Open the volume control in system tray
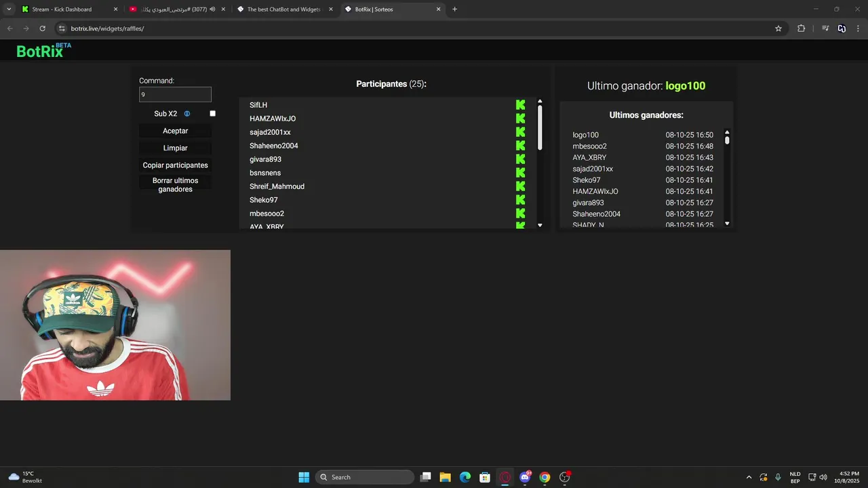Viewport: 868px width, 488px height. coord(823,477)
